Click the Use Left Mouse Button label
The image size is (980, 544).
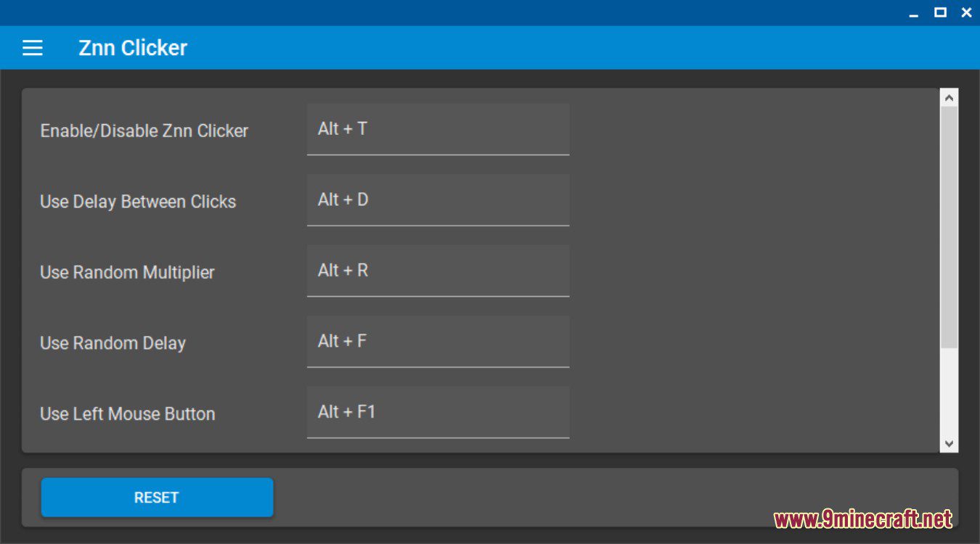click(x=128, y=414)
